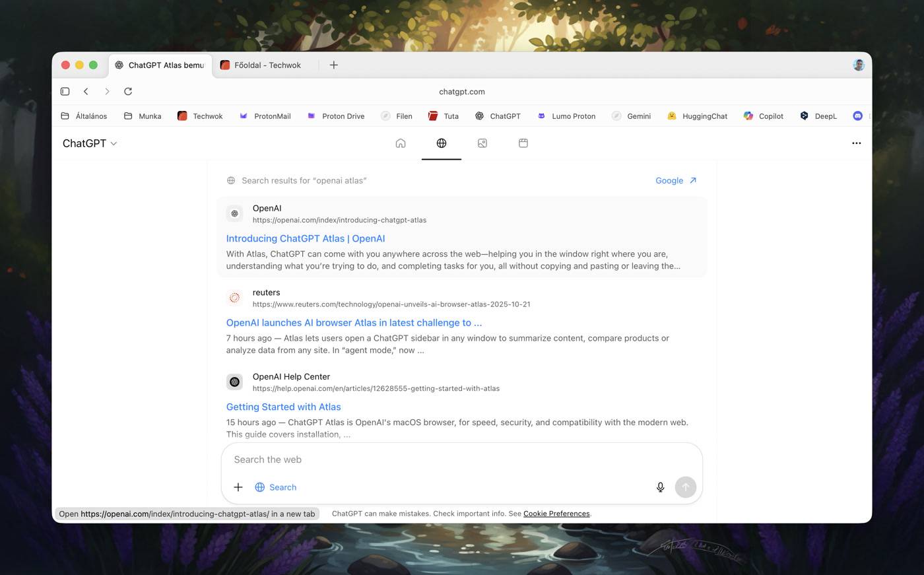Screen dimensions: 924x575
Task: Focus the Search the web input field
Action: pos(462,459)
